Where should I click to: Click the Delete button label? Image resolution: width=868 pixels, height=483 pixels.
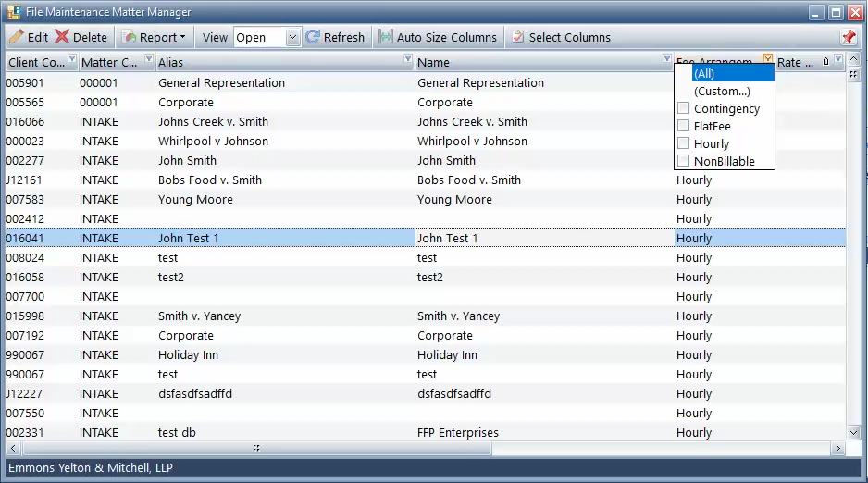(90, 38)
